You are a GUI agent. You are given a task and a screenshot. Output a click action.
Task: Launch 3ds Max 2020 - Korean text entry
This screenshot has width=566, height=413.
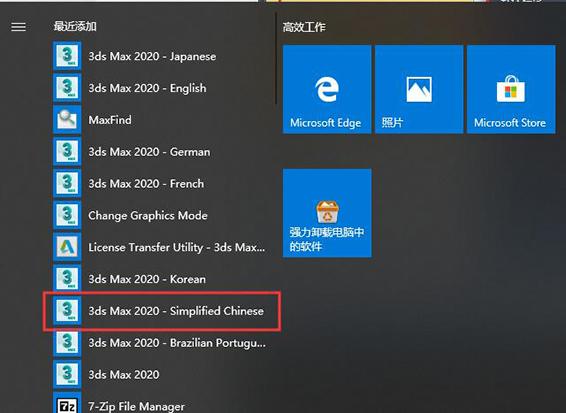tap(147, 279)
